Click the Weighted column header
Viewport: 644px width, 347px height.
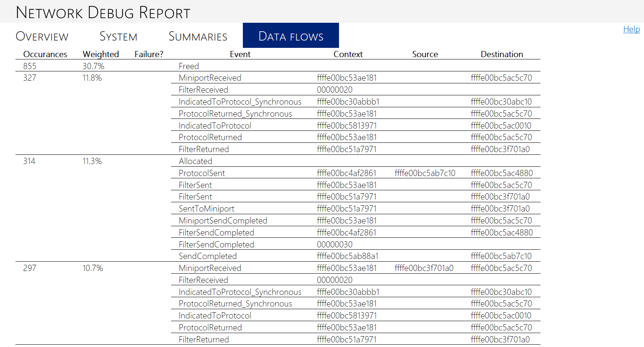pyautogui.click(x=101, y=54)
